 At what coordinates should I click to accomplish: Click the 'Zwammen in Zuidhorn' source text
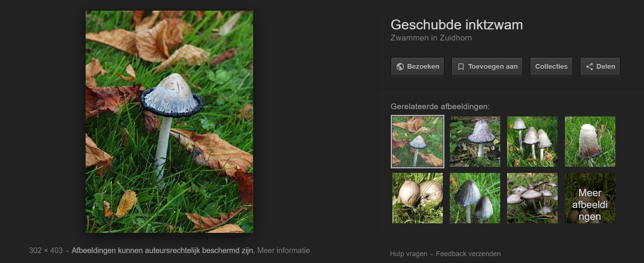431,38
